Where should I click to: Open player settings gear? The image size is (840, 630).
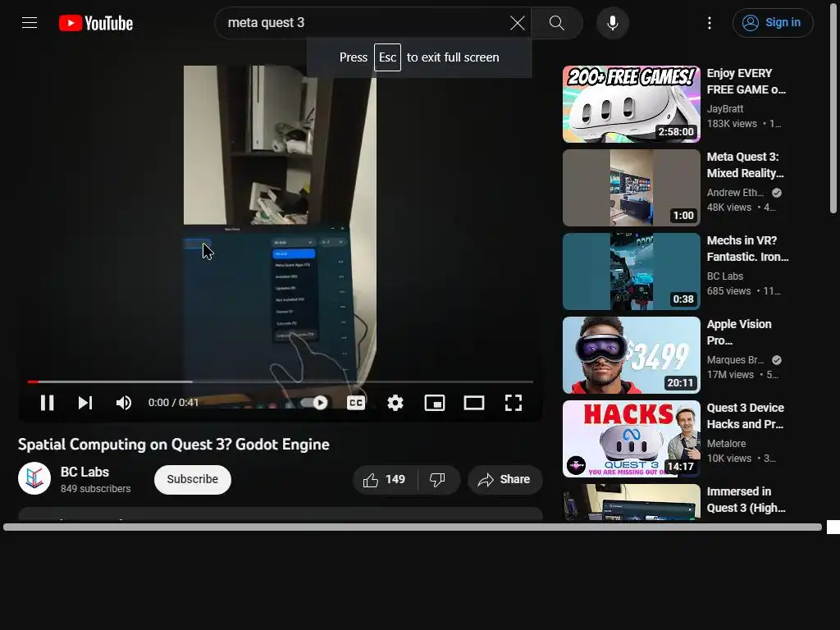(x=395, y=403)
